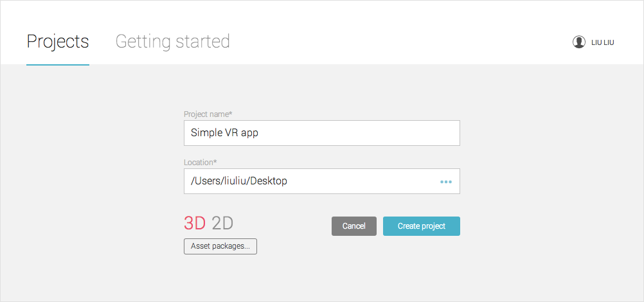Click the '/Users/liuliu/Desktop' path text

[x=239, y=181]
